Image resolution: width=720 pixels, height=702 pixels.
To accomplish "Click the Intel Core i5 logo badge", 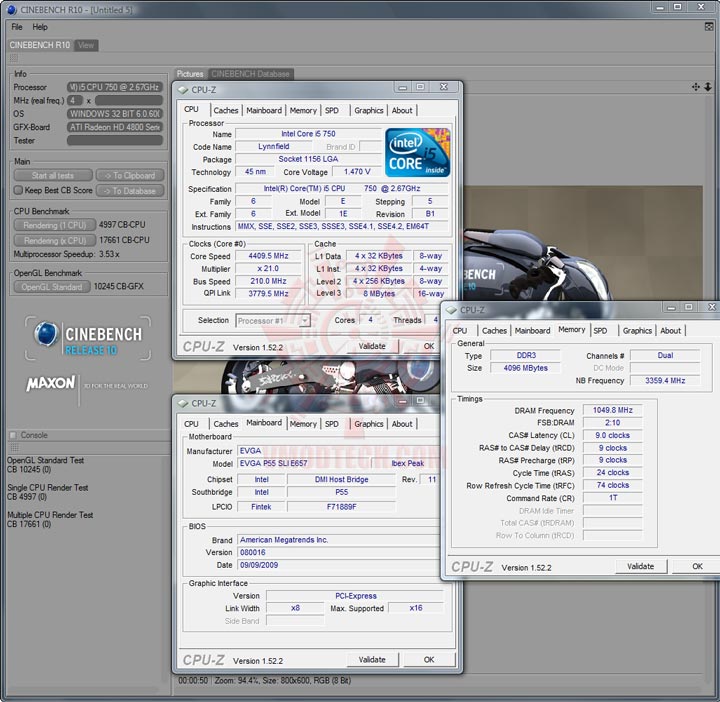I will 417,152.
